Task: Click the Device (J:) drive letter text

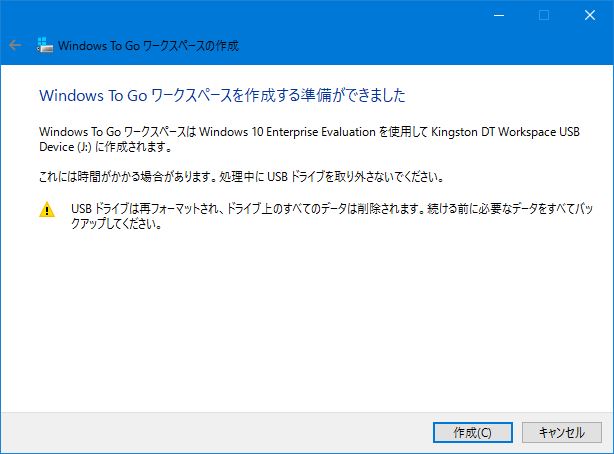Action: [65, 147]
